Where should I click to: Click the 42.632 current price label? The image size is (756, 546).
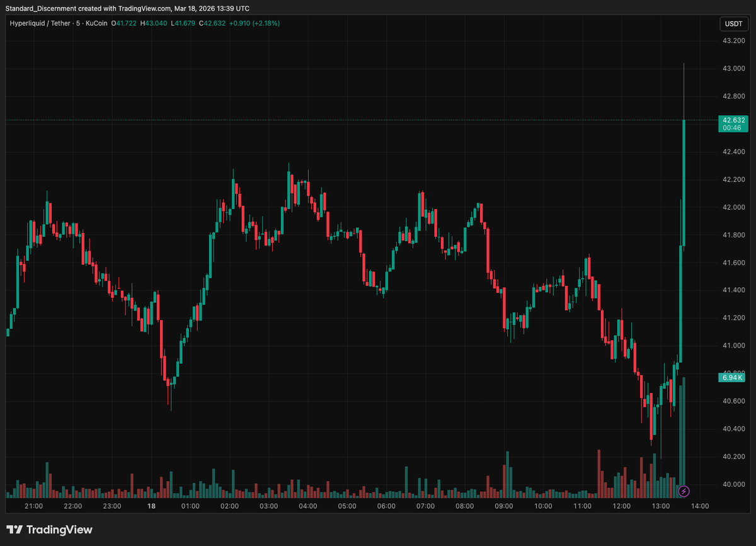[733, 120]
